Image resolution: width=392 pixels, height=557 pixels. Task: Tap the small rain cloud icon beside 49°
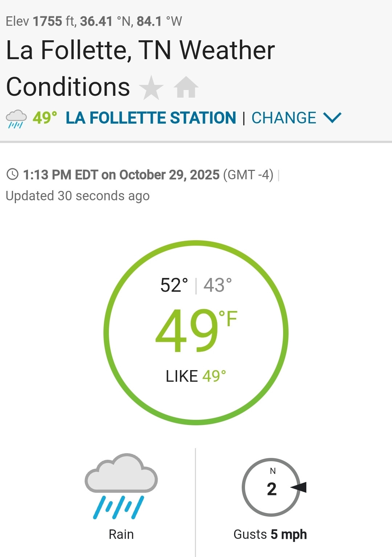pos(16,119)
